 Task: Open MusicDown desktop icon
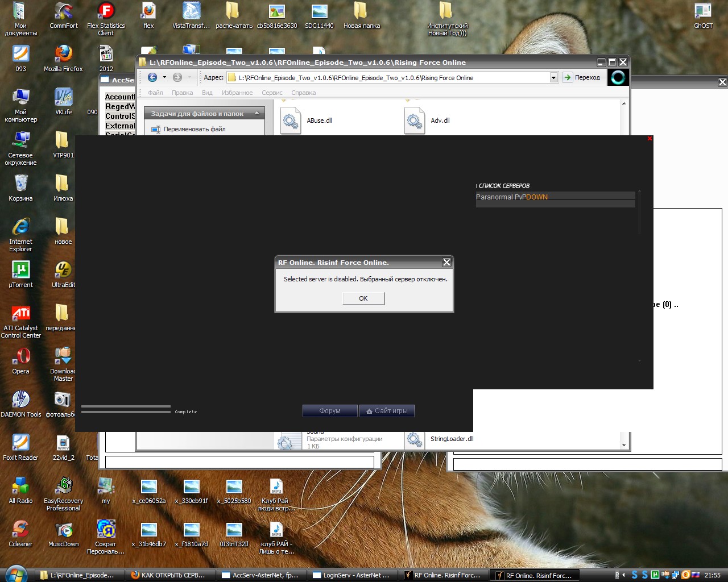tap(63, 534)
